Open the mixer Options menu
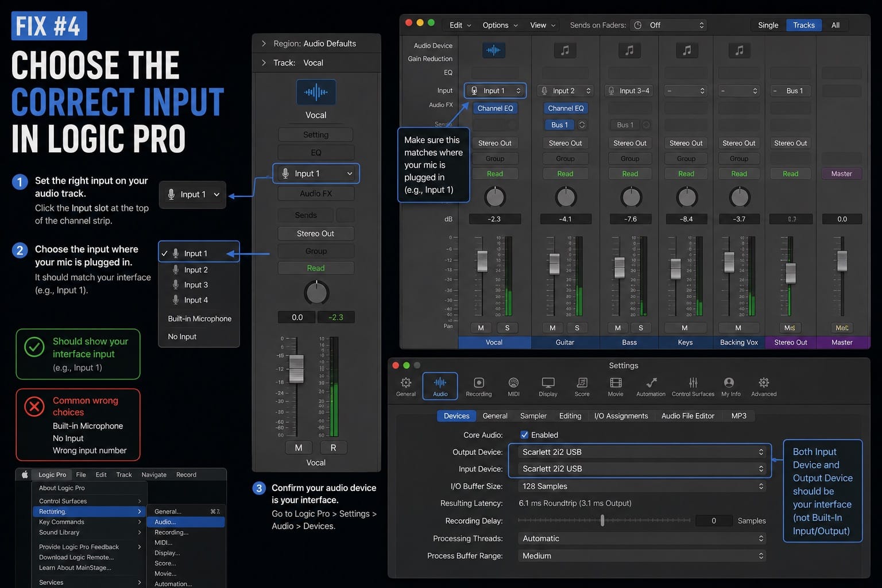 [500, 25]
